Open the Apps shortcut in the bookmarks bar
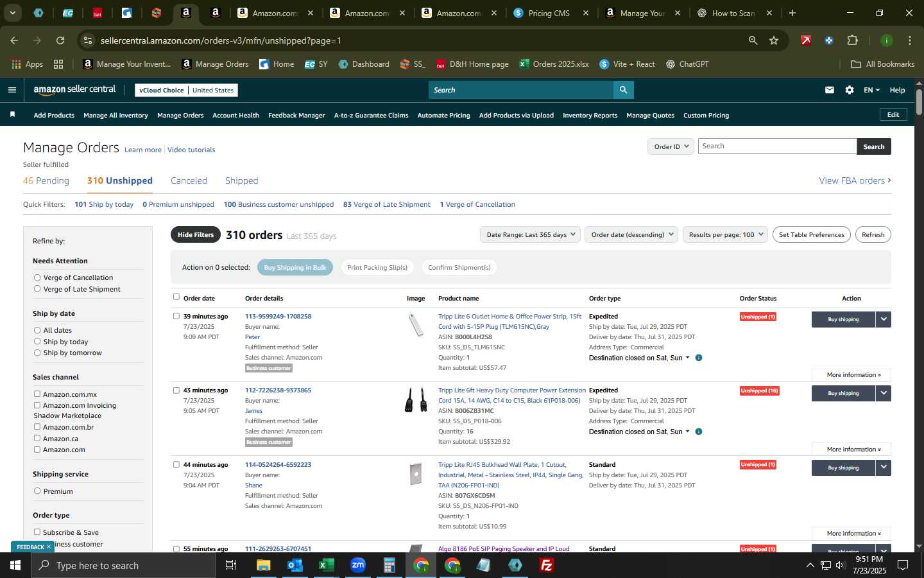 coord(27,64)
